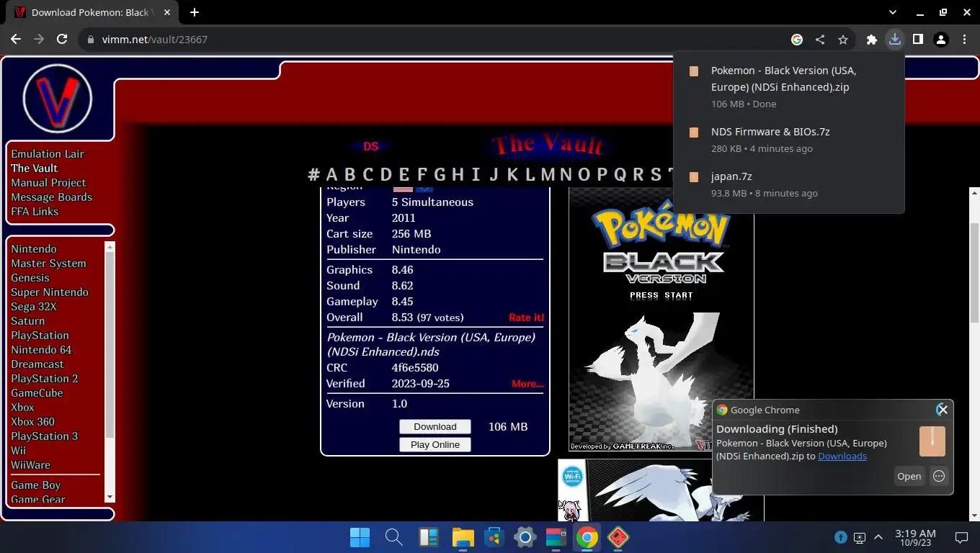This screenshot has height=553, width=980.
Task: Click the Rate it! link
Action: (x=526, y=318)
